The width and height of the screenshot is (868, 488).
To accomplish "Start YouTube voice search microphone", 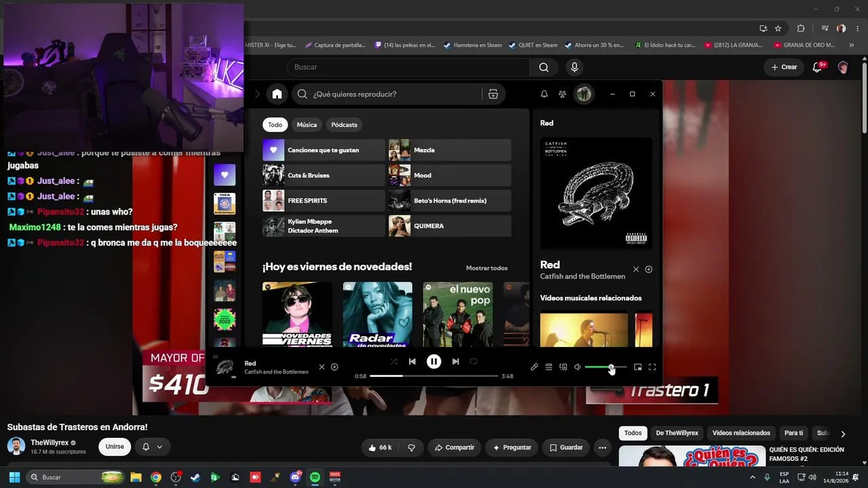I will (x=574, y=67).
